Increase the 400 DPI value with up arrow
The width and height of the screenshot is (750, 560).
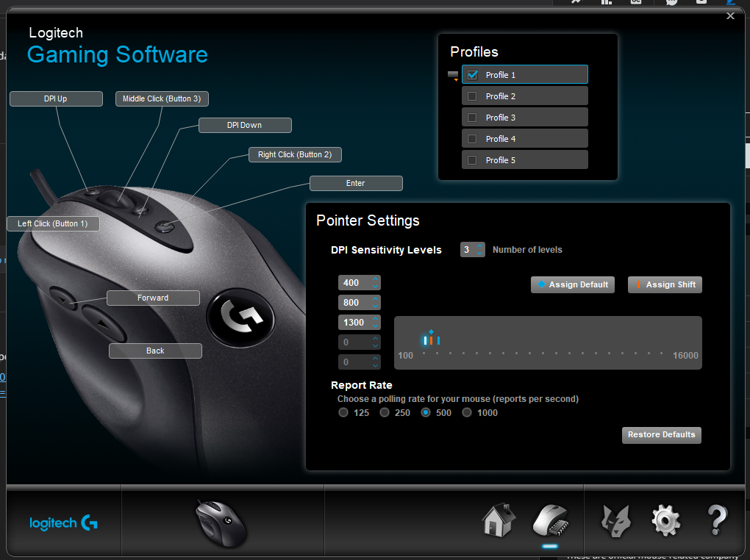[x=376, y=279]
